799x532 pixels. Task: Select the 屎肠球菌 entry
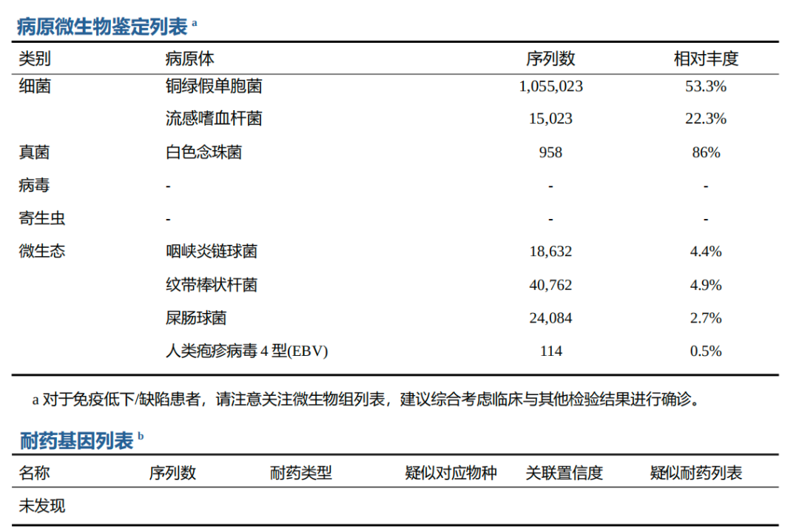coord(196,318)
